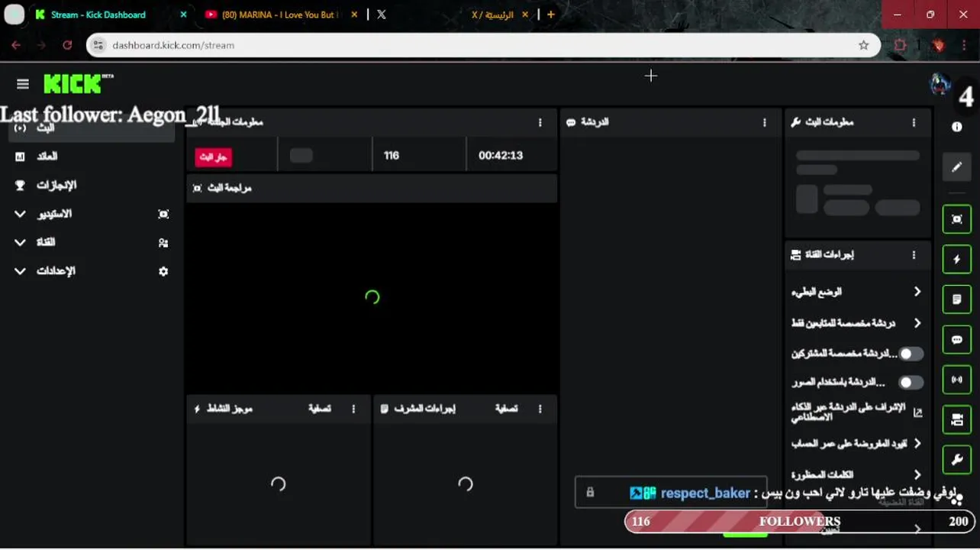Open AI chat moderation link (الذكاء الاصطناعي)

click(848, 412)
